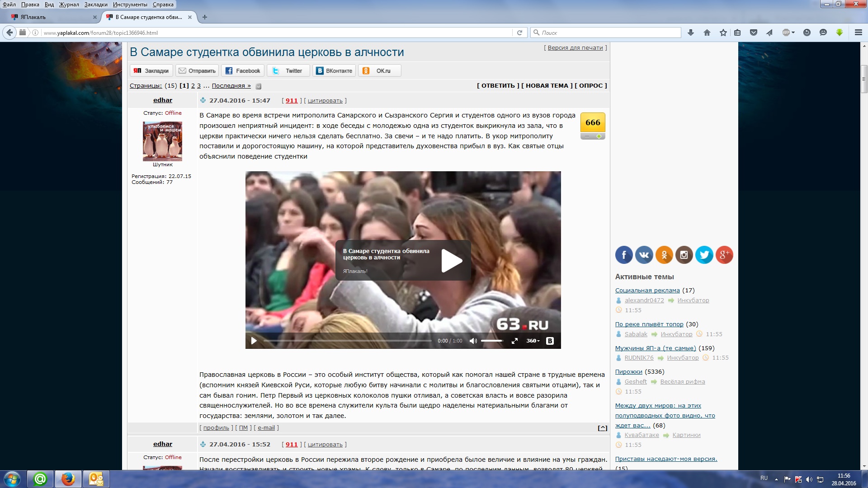This screenshot has height=488, width=868.
Task: Open the Firefox hamburger menu
Action: tap(859, 33)
